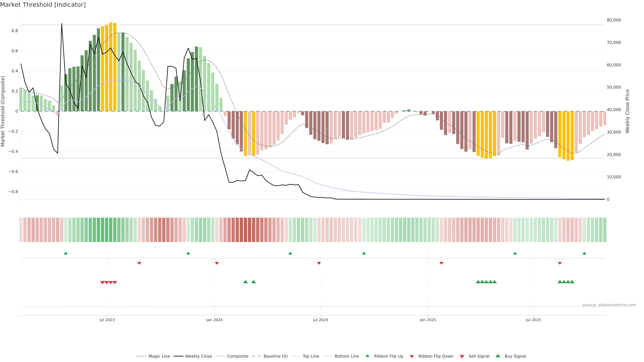Click the Jan 2024 x-axis label
This screenshot has height=362, width=644.
[214, 320]
